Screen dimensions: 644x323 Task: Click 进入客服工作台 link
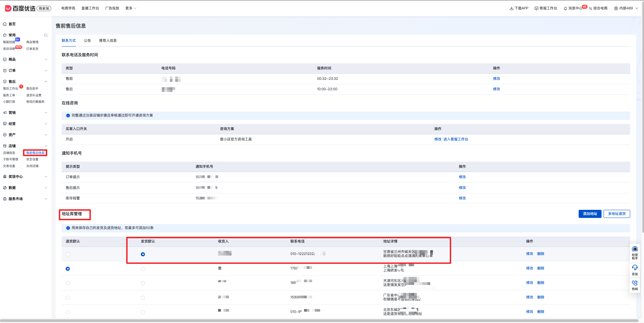click(x=456, y=139)
